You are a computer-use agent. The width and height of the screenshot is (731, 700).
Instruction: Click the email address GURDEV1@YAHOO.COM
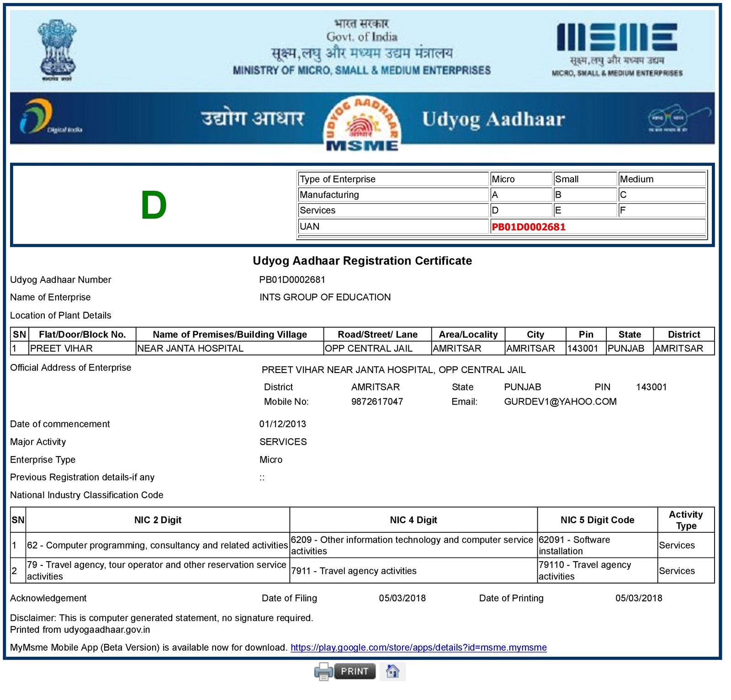560,402
